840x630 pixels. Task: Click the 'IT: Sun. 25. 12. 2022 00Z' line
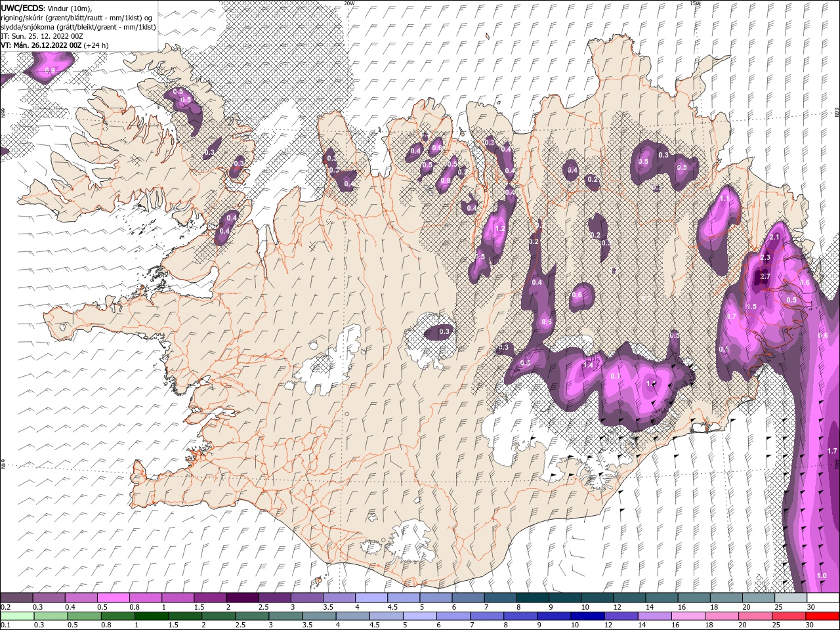pyautogui.click(x=41, y=36)
